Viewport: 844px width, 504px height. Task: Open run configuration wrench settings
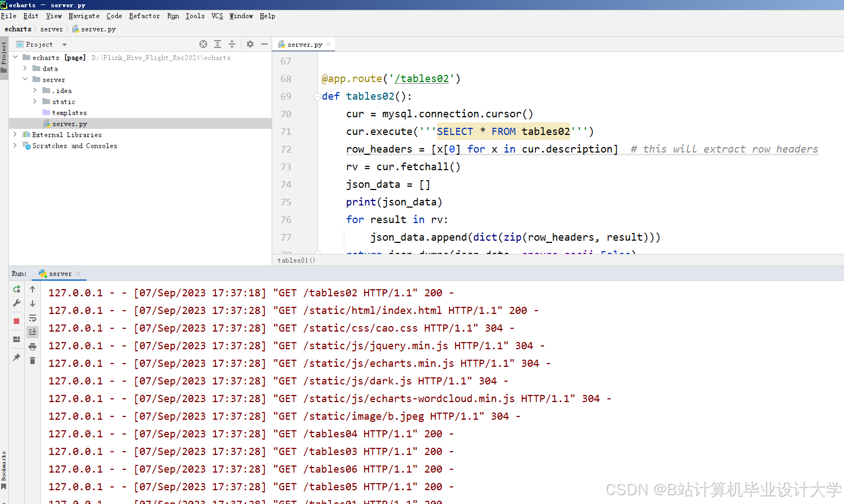(17, 304)
